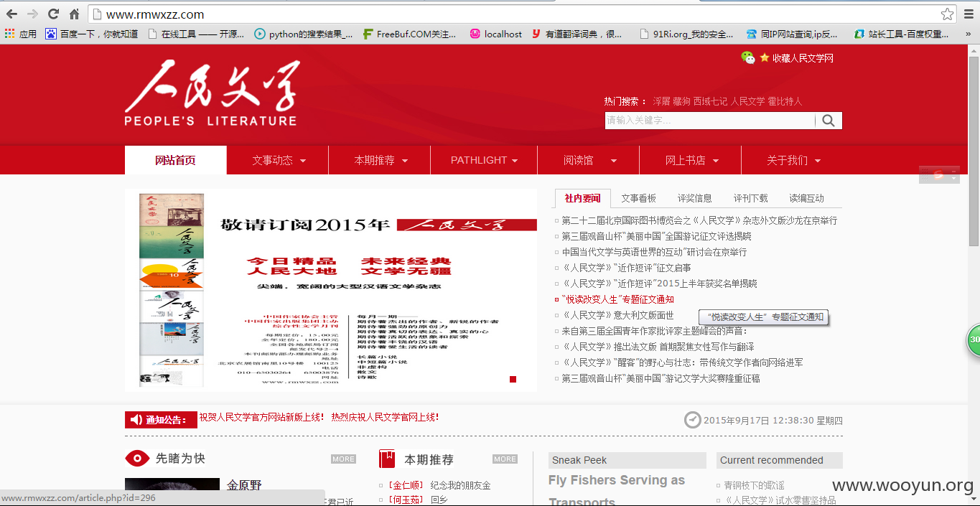Click the 祝贺人民文学官方网站新版上线 announcement
The image size is (980, 506).
[261, 417]
